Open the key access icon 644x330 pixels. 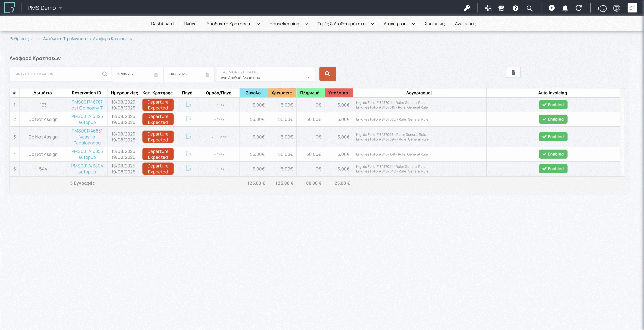(467, 8)
